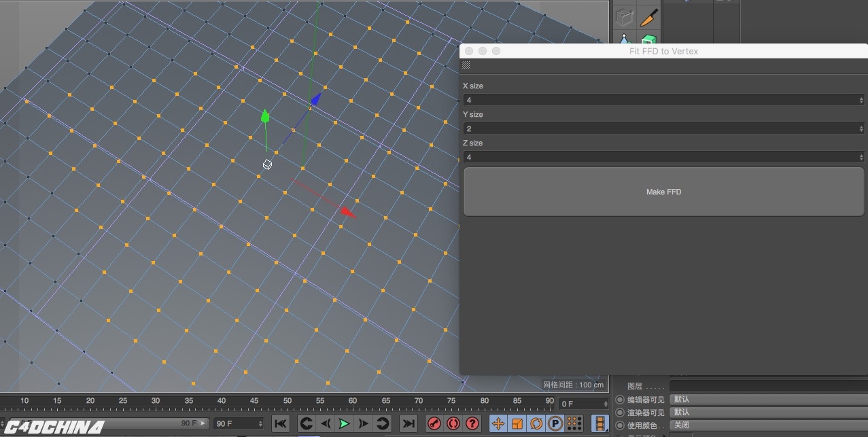Click the 图层 layer field
This screenshot has height=437, width=868.
pos(768,386)
